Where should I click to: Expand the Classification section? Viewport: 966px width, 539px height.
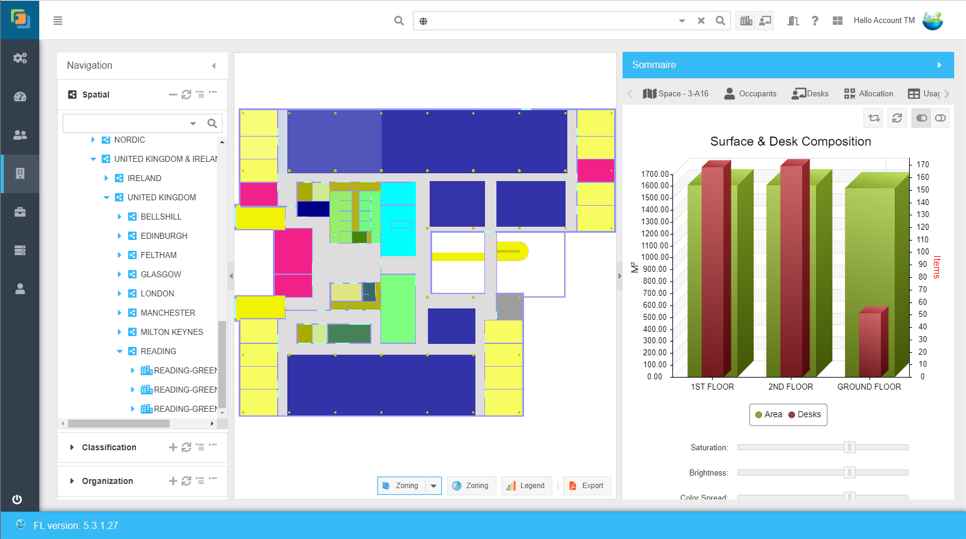(71, 447)
